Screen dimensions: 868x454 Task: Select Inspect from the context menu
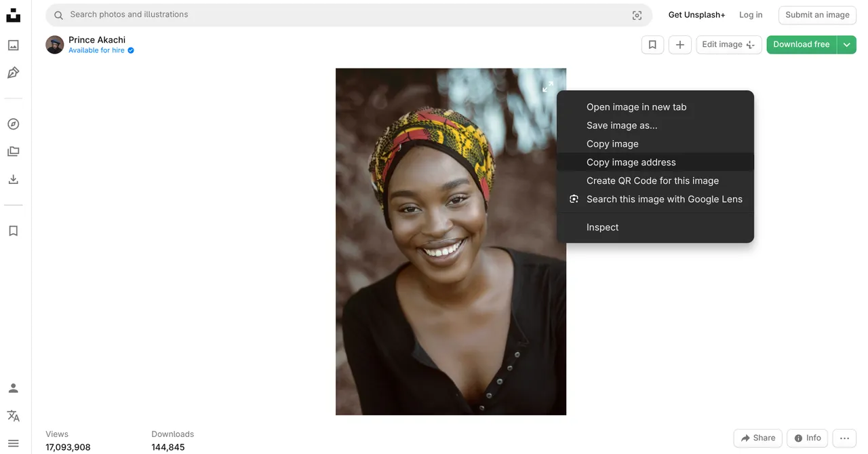(x=601, y=227)
